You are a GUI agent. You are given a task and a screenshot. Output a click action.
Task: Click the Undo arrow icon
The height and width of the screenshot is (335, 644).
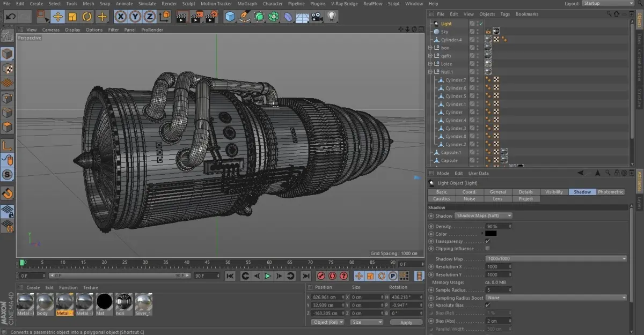click(x=10, y=17)
